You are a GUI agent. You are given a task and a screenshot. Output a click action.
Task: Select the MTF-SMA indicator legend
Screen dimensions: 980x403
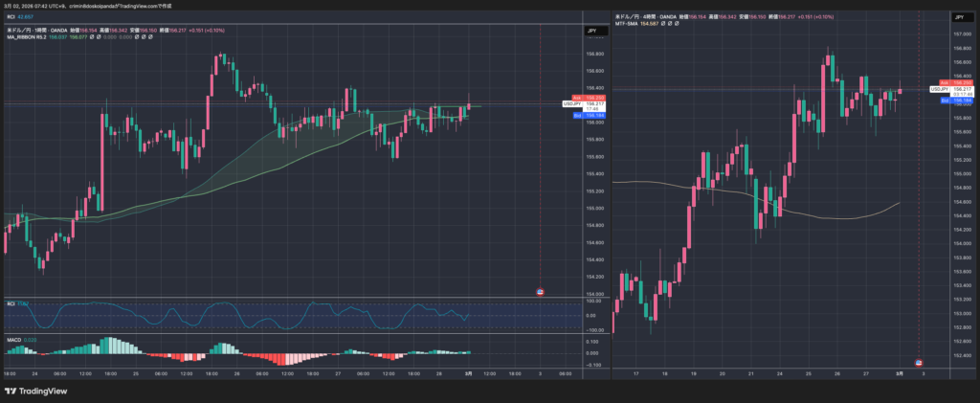pos(630,25)
